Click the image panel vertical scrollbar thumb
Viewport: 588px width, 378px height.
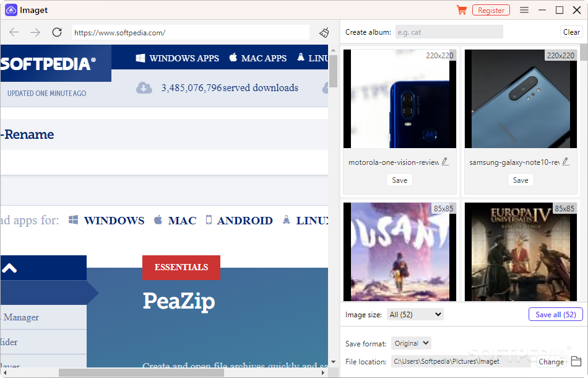584,52
